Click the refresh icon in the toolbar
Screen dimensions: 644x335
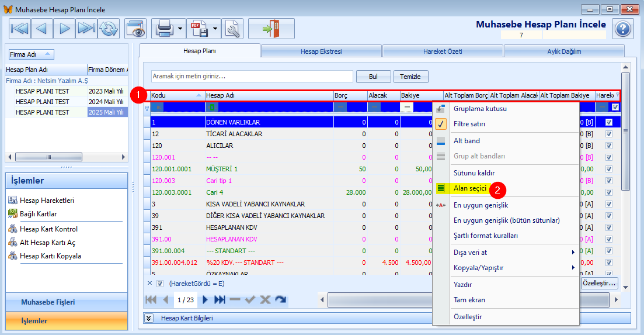click(x=108, y=28)
